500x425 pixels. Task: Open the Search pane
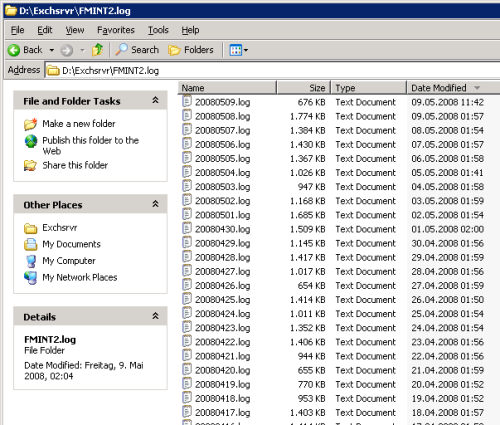pos(137,50)
